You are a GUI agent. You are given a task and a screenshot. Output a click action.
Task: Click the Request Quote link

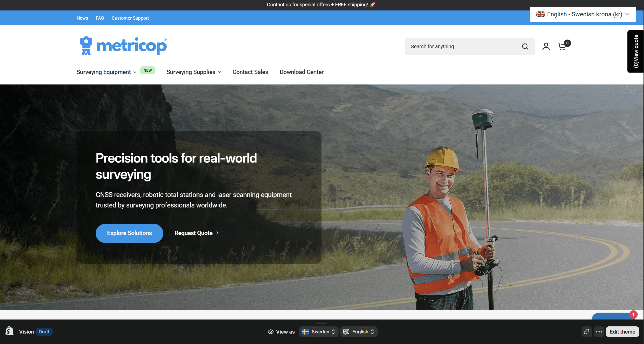(x=196, y=233)
